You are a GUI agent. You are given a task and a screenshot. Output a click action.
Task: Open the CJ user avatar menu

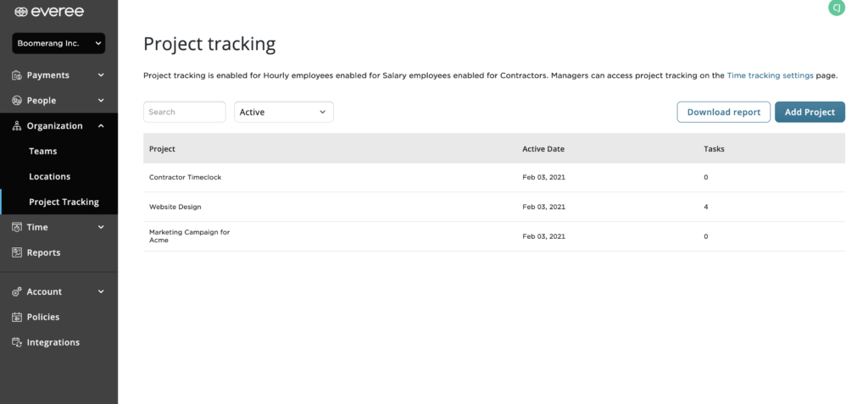(837, 8)
